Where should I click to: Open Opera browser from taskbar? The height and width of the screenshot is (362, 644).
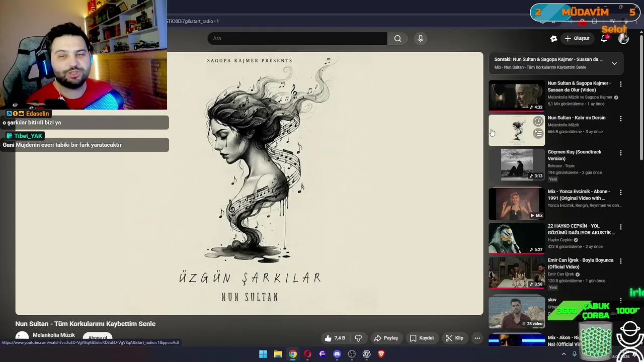pyautogui.click(x=307, y=354)
